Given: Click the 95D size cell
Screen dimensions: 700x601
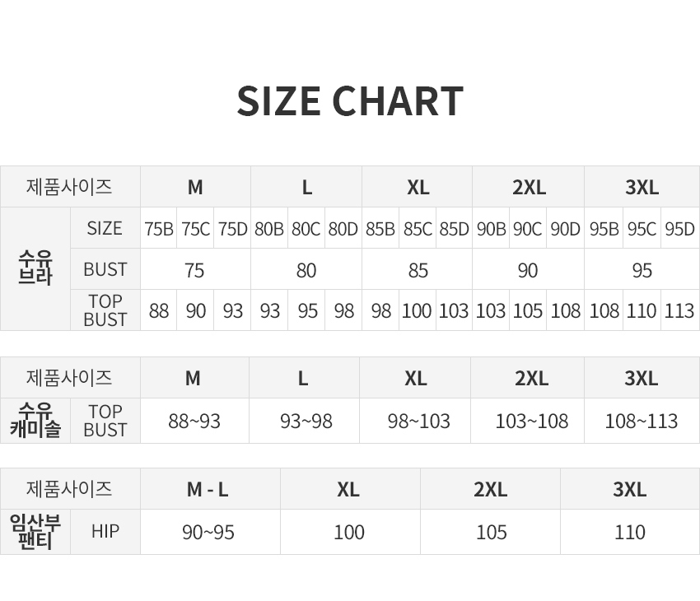Looking at the screenshot, I should point(680,228).
